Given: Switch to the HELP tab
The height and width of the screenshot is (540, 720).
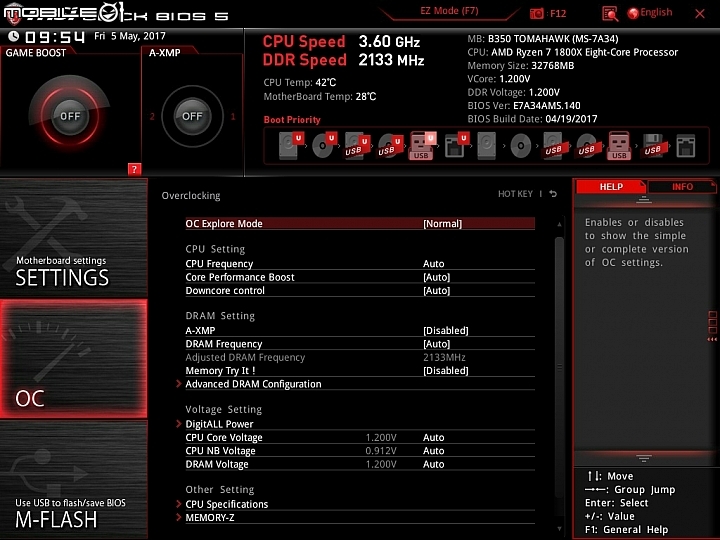Looking at the screenshot, I should click(611, 186).
